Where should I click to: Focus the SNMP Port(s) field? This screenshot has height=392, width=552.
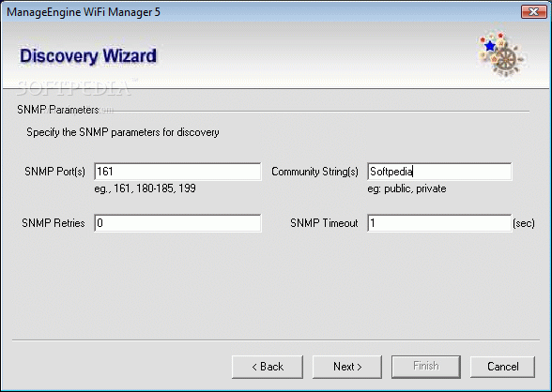[177, 172]
